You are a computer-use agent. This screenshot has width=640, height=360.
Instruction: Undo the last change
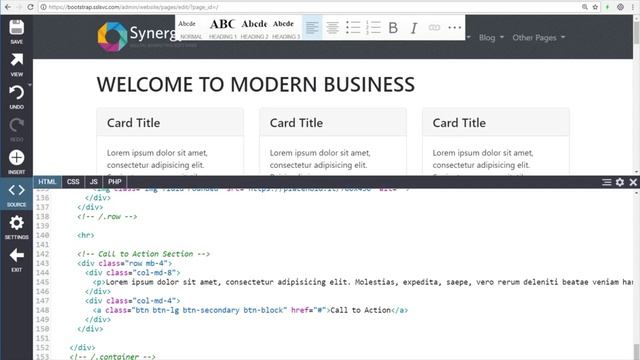pos(16,97)
